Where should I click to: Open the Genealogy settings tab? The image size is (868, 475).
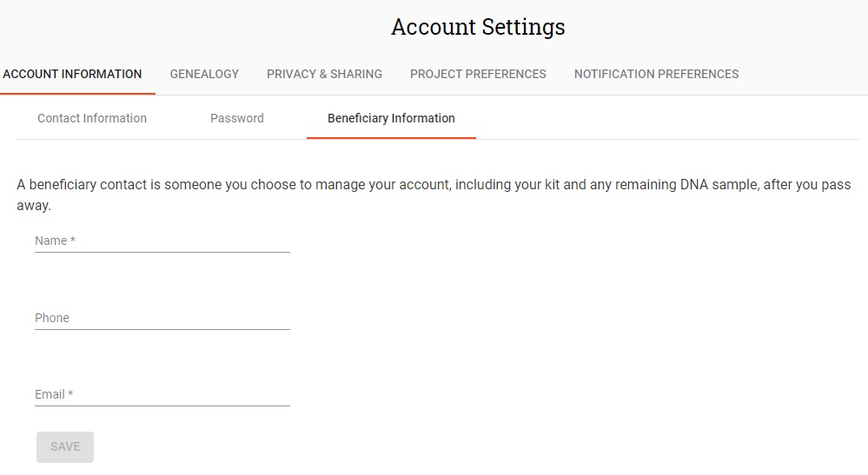204,74
